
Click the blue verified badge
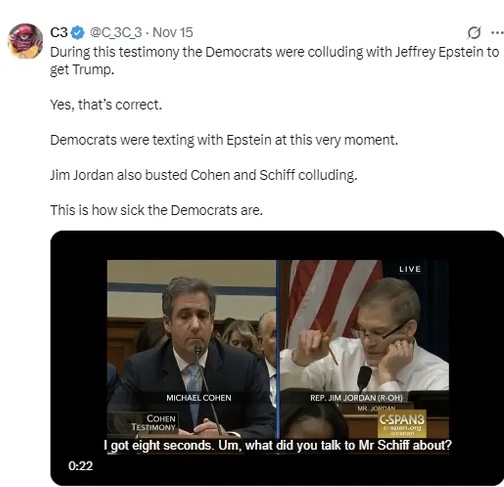click(78, 33)
